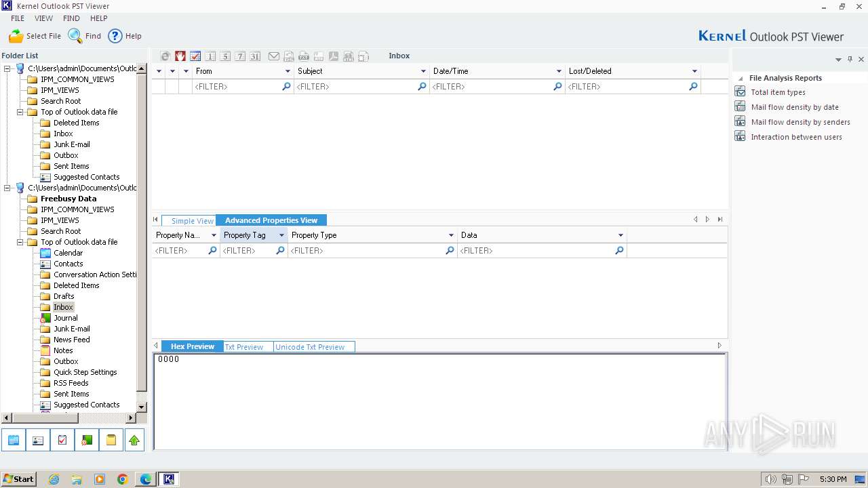Open Mail flow density by senders report

click(800, 122)
